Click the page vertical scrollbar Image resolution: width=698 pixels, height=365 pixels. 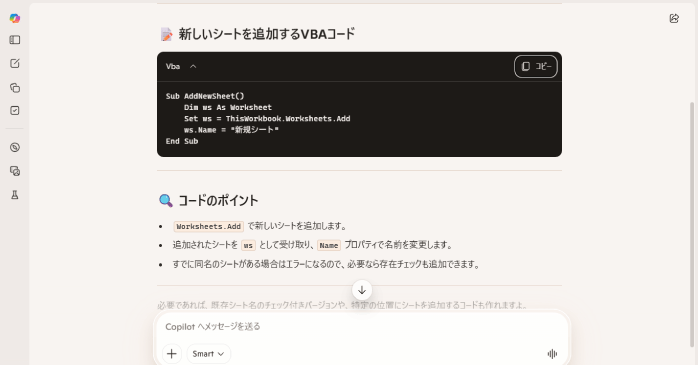(691, 224)
